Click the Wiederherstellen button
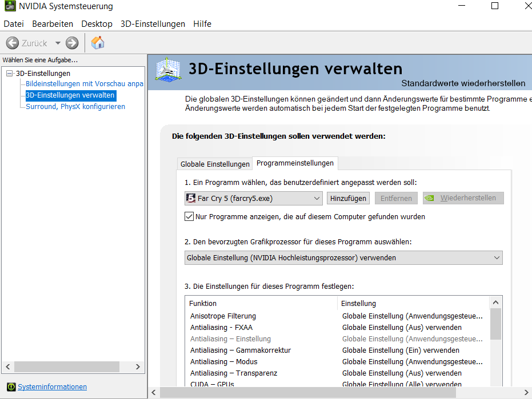The height and width of the screenshot is (399, 532). click(463, 198)
